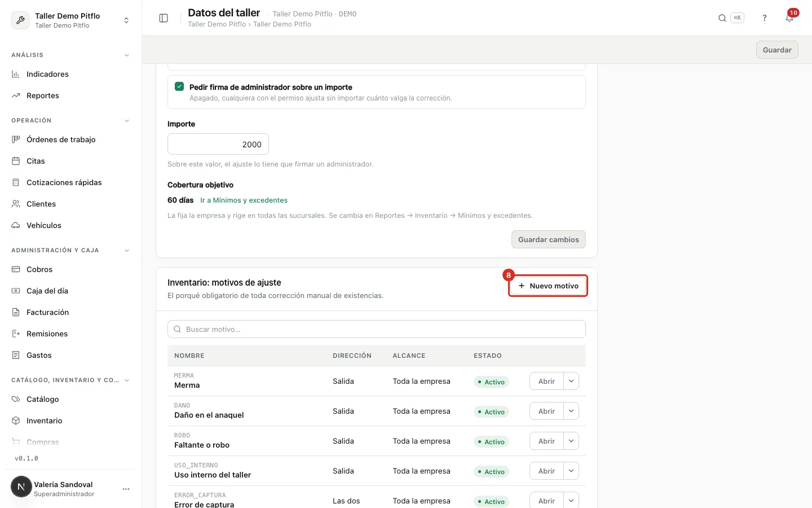Click the wrench workshop logo icon
This screenshot has height=508, width=812.
point(20,20)
